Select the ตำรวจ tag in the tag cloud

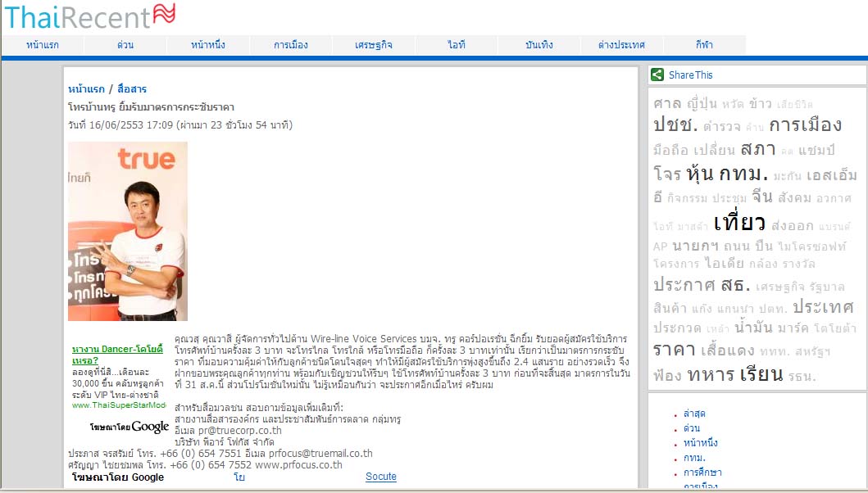[x=722, y=127]
